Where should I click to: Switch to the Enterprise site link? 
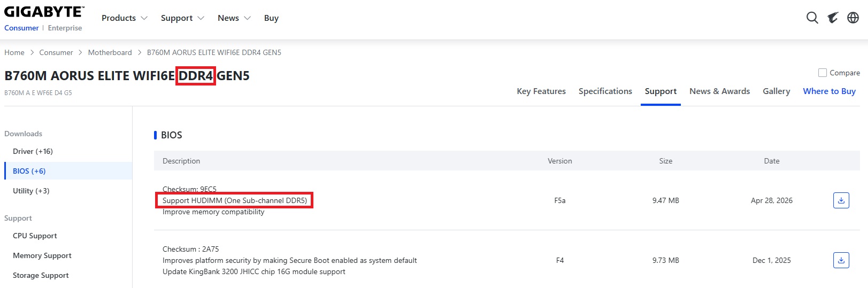point(65,28)
